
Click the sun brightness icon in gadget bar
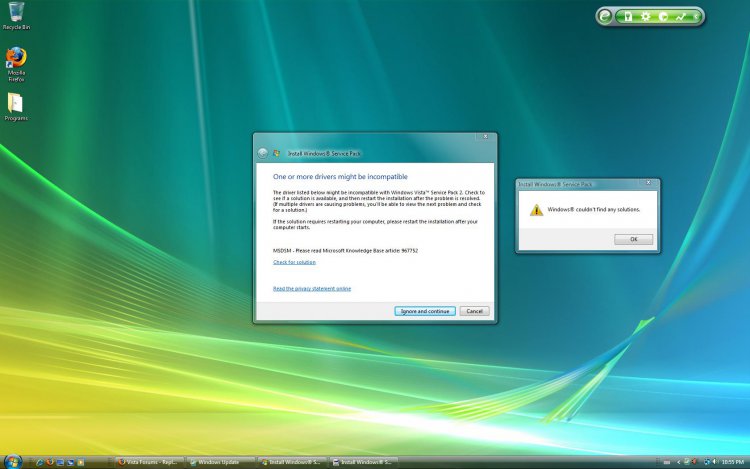click(646, 17)
